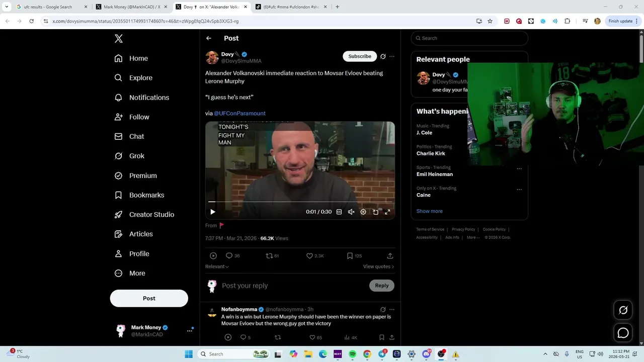Screen dimensions: 644x362
Task: Seek on the video progress bar
Action: point(300,202)
